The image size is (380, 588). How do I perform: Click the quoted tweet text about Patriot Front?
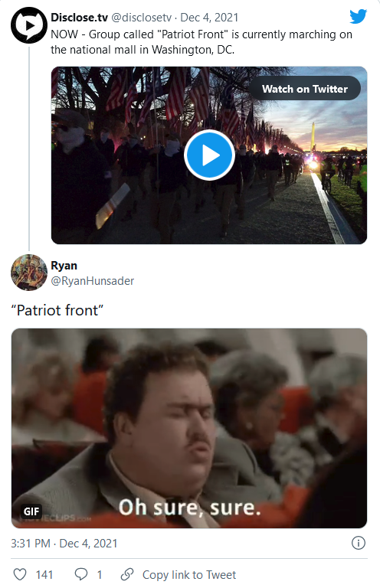coord(201,42)
